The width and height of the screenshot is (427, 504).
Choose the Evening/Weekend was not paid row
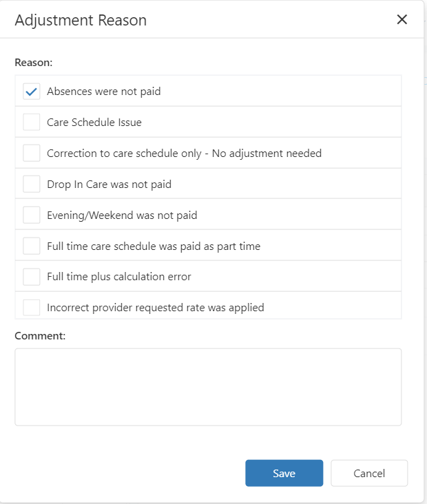(x=208, y=215)
